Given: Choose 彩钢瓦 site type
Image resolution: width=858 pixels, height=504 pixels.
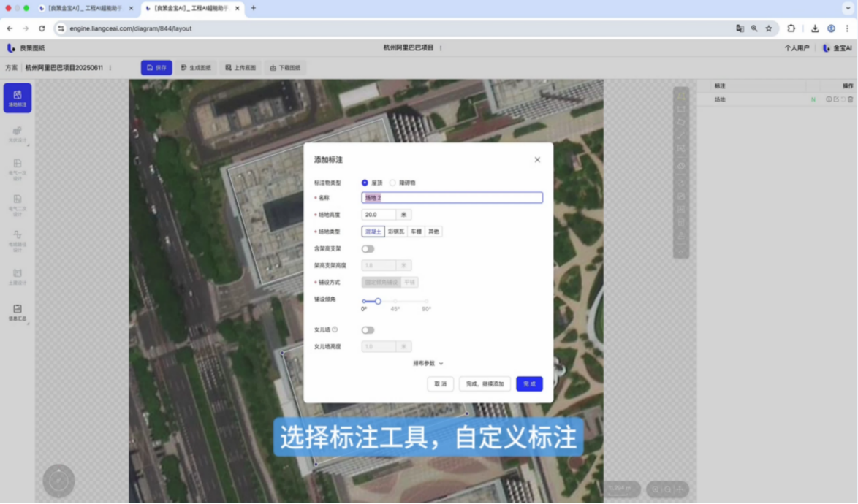Looking at the screenshot, I should pos(396,232).
